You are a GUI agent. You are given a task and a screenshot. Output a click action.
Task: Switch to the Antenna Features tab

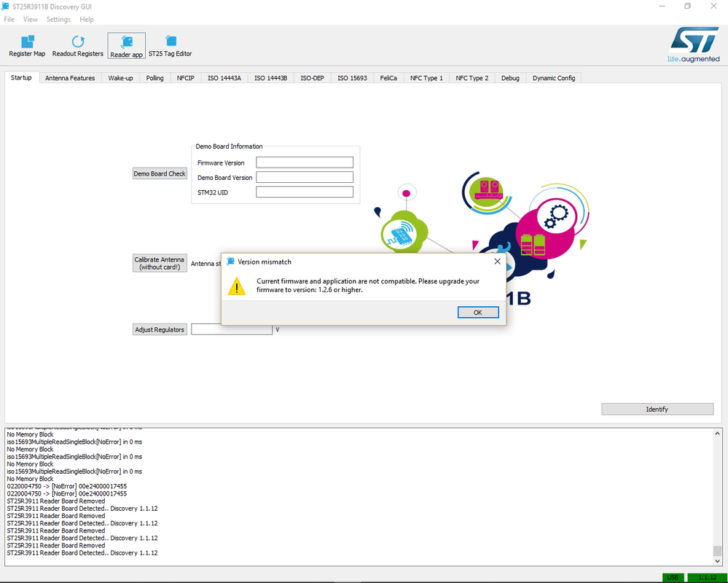click(70, 78)
